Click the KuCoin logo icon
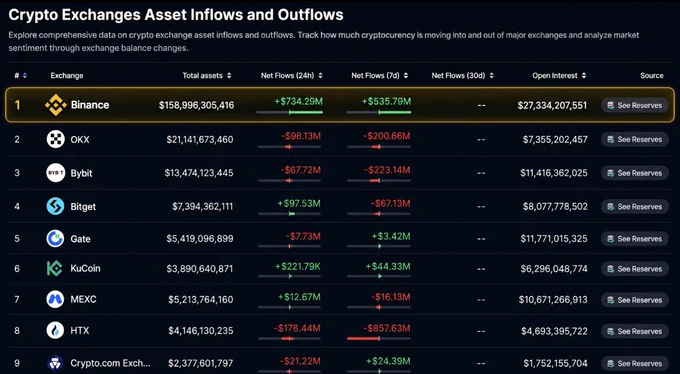Screen dimensions: 680x374 pos(55,268)
